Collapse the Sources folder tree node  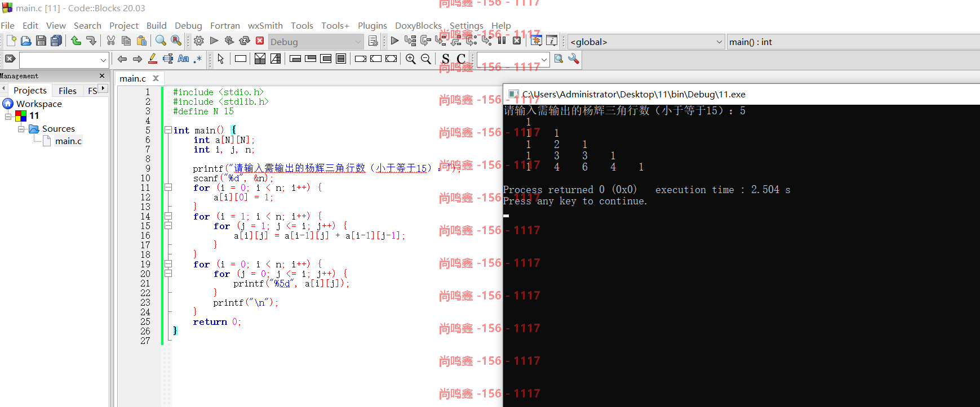coord(21,129)
